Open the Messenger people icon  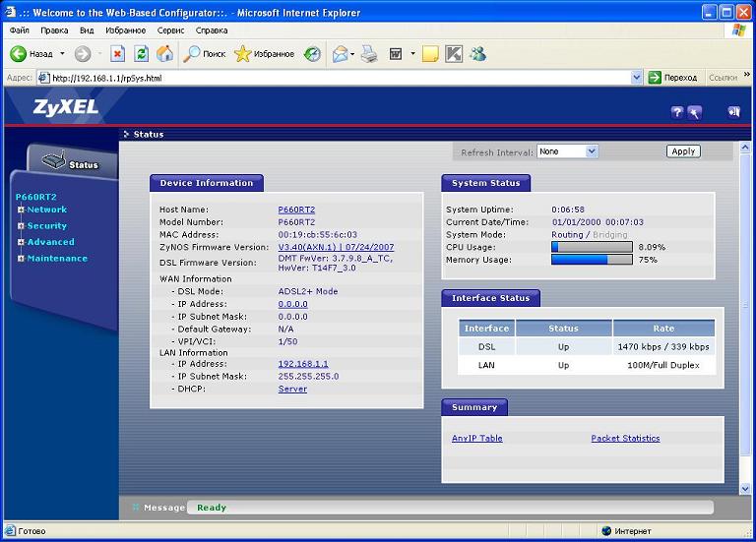(x=477, y=53)
